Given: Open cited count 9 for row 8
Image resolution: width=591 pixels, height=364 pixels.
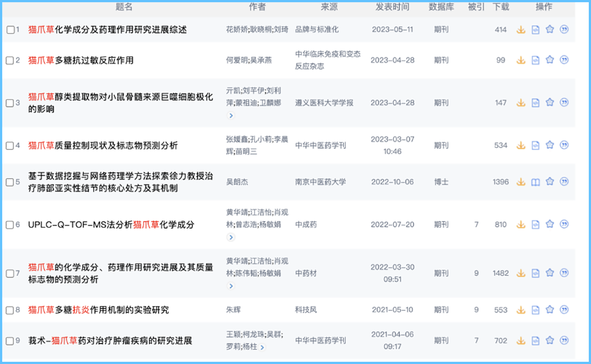Looking at the screenshot, I should point(477,310).
